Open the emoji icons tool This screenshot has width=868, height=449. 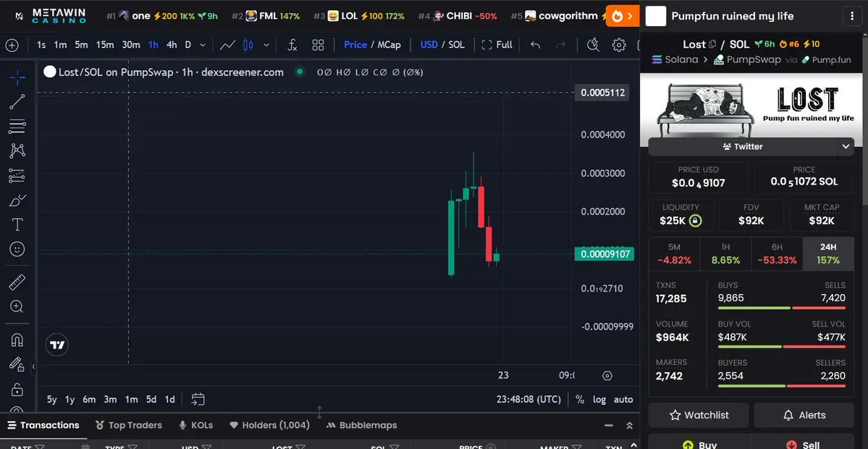coord(17,249)
